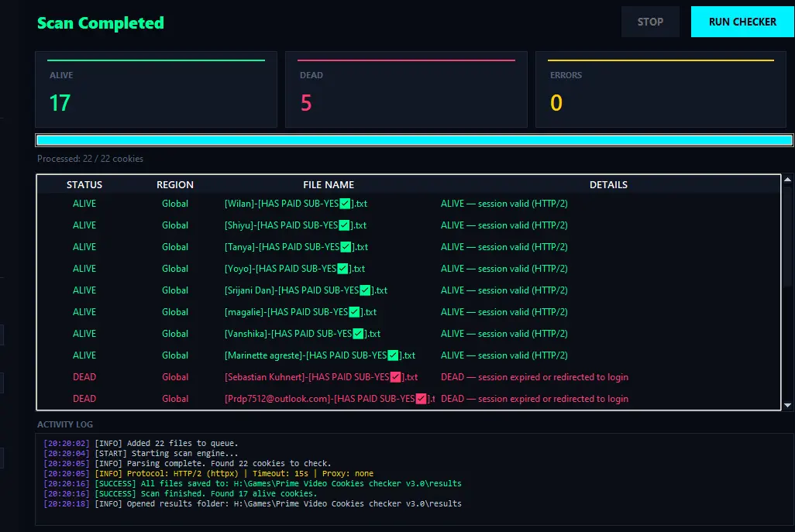Select the [Srijani Dan] cookie file name
The image size is (795, 532).
coord(306,291)
